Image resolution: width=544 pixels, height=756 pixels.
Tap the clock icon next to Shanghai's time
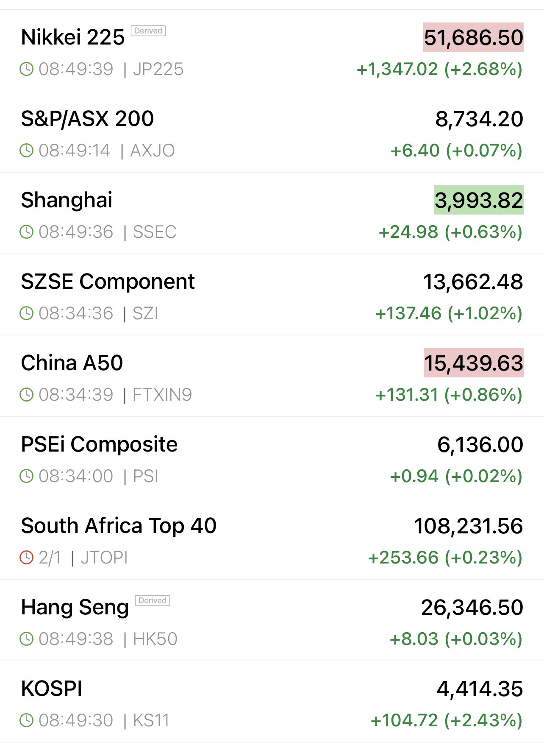point(27,232)
